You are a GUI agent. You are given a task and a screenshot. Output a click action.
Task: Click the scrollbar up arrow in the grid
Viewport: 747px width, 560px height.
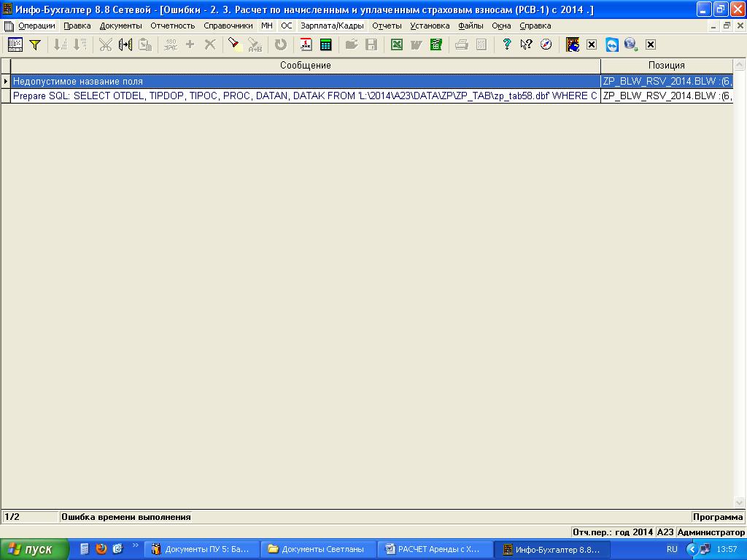click(x=740, y=65)
